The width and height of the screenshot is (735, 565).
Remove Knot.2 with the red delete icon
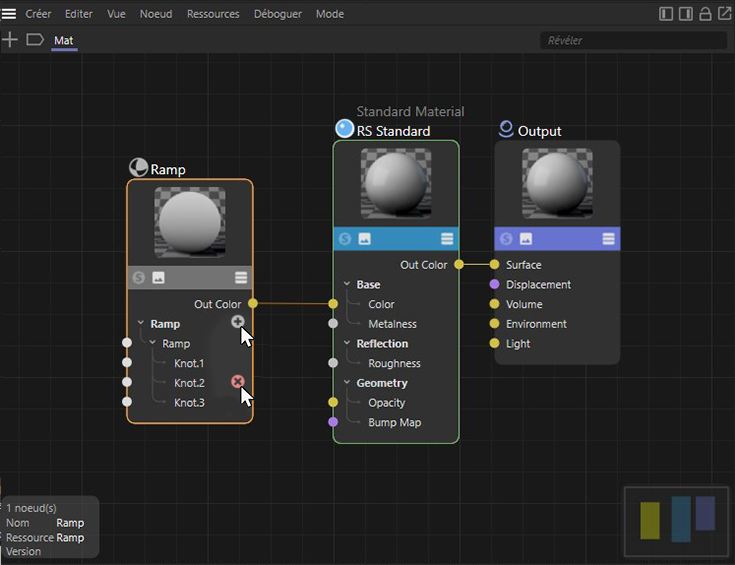coord(237,381)
